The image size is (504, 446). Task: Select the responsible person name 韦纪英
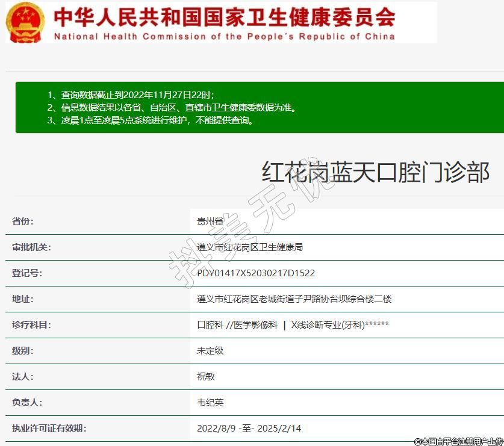coord(210,403)
